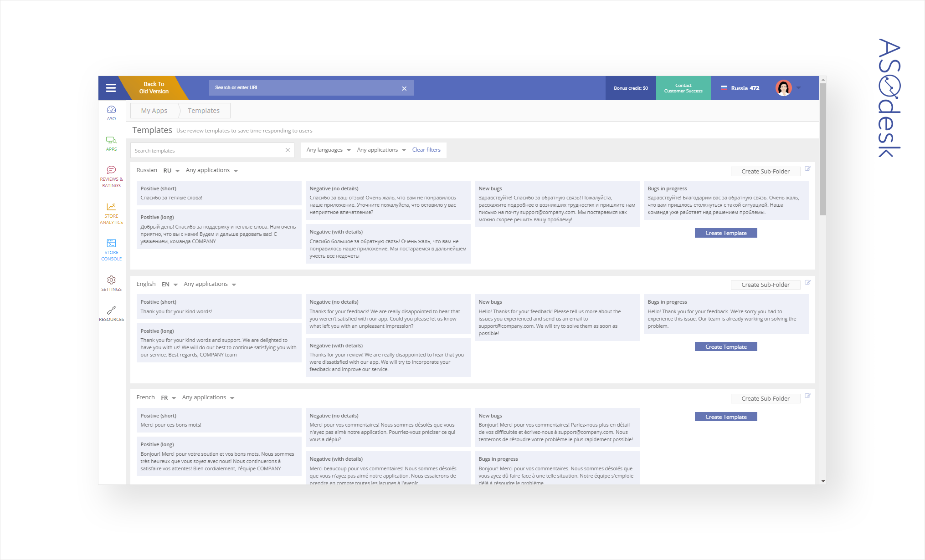Click Create Template button for French section
This screenshot has width=925, height=560.
725,416
